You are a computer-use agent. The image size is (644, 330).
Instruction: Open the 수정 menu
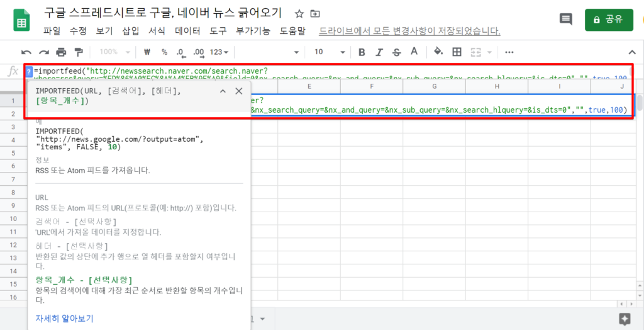[78, 31]
